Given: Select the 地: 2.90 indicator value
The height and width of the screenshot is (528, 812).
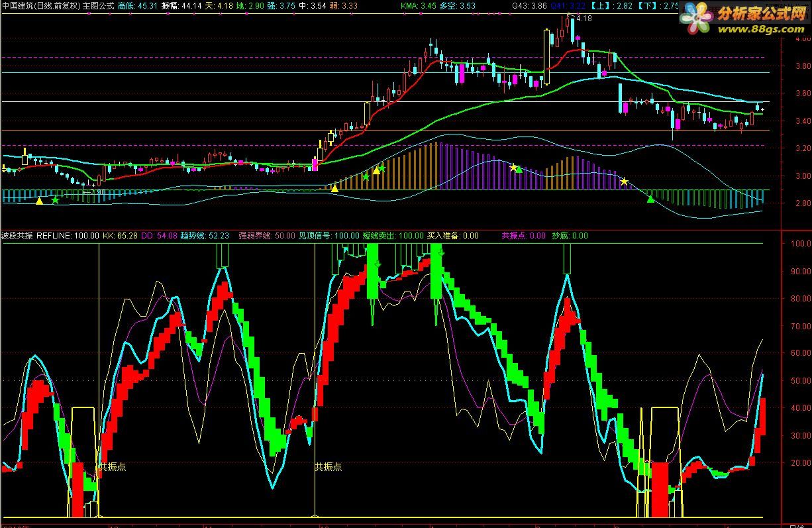Looking at the screenshot, I should [251, 5].
